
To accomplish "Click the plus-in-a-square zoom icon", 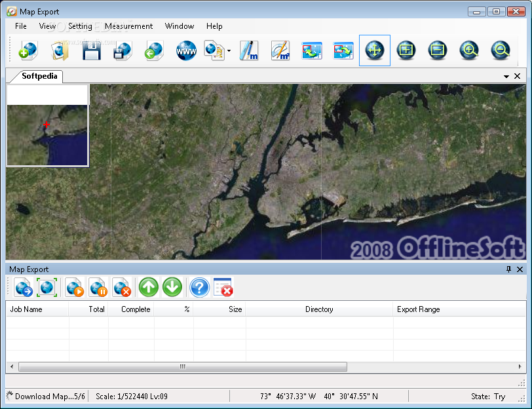I will pos(406,50).
